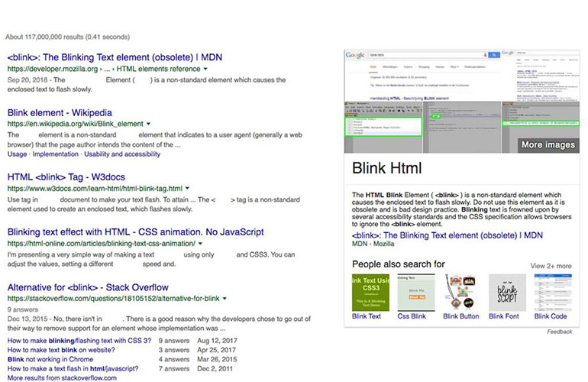Viewport: 588px width, 382px height.
Task: Click the People also search for heading
Action: [x=399, y=264]
